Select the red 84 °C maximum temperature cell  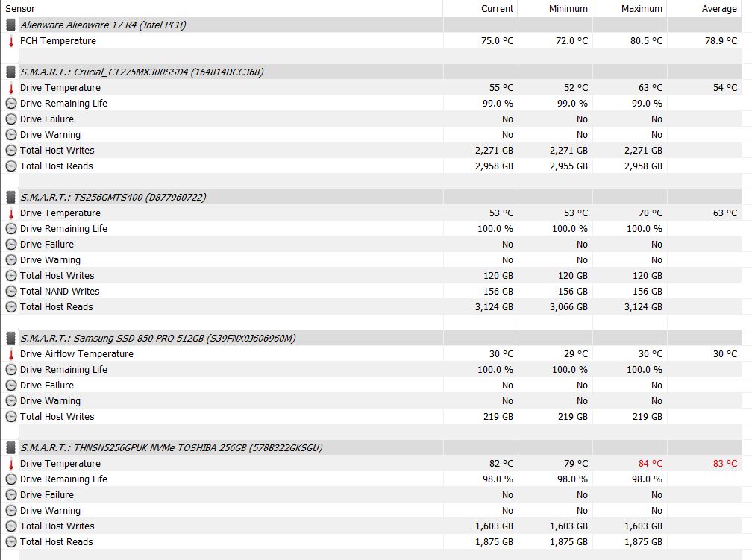(x=651, y=464)
